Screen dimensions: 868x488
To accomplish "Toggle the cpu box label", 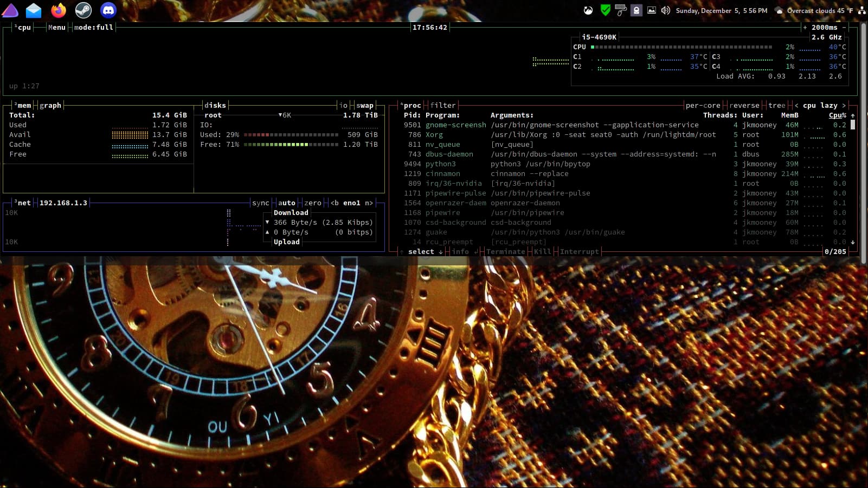I will click(23, 27).
